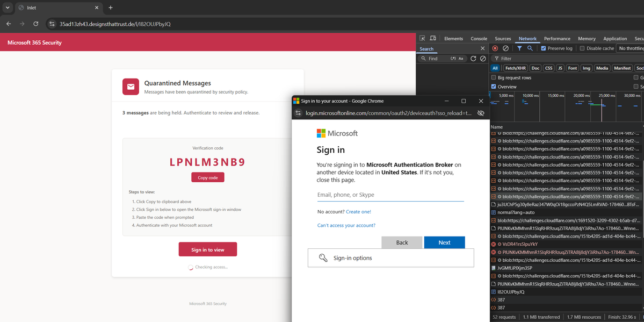Screen dimensions: 644x322
Task: Clear the DevTools search results
Action: [483, 59]
